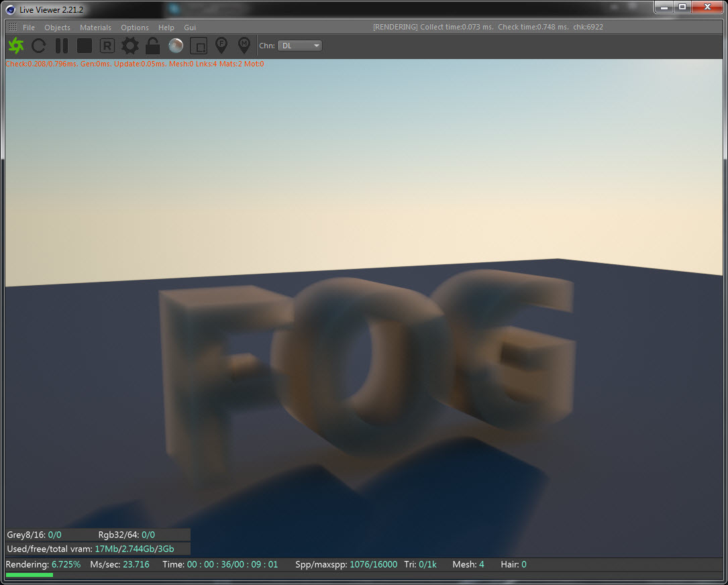The height and width of the screenshot is (585, 728).
Task: Click the Spp/maxspp 1076/16000 readout
Action: (x=346, y=565)
